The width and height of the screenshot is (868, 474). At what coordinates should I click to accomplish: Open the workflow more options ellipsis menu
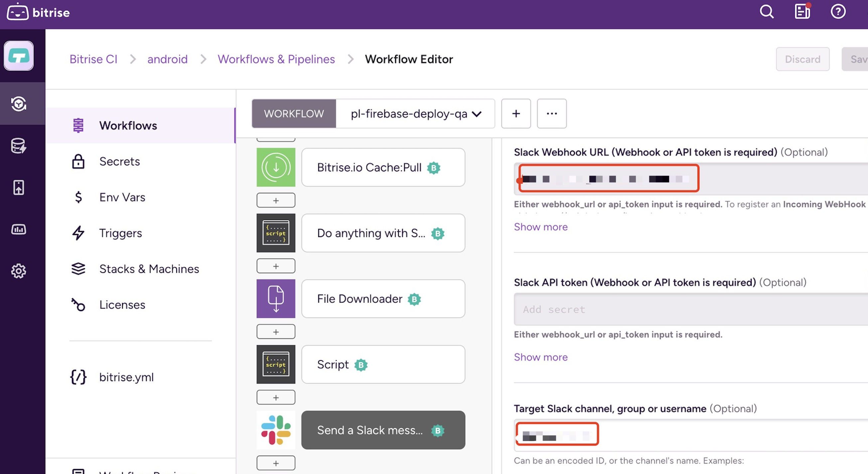tap(552, 114)
